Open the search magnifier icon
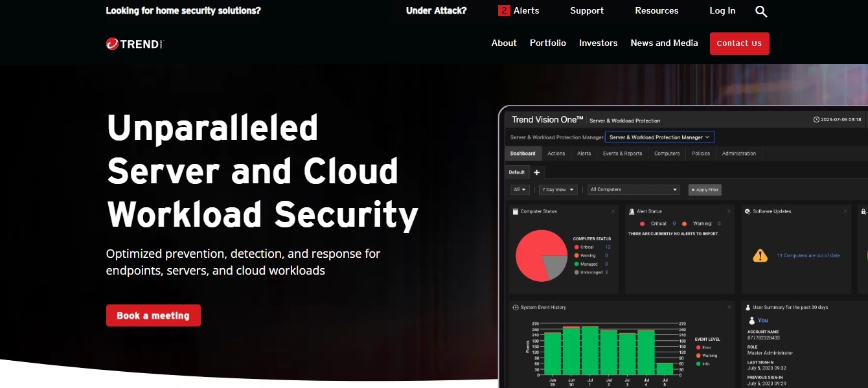The width and height of the screenshot is (868, 388). pos(761,11)
